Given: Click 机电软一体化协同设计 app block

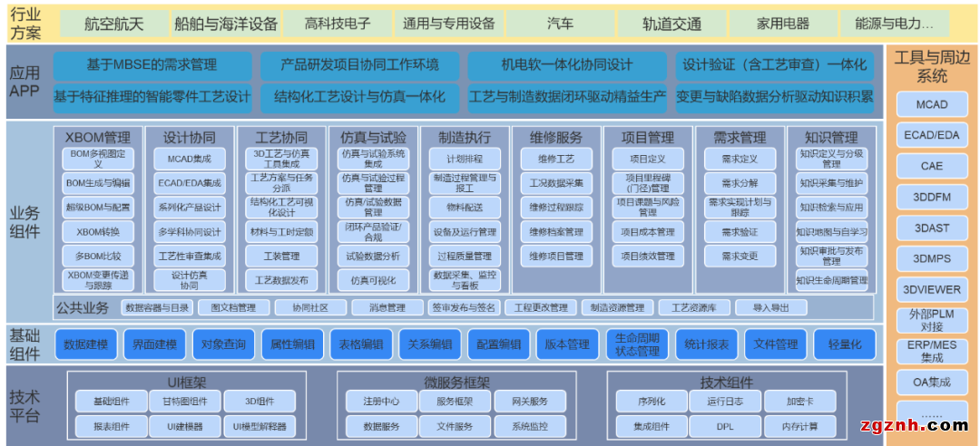Looking at the screenshot, I should (x=566, y=65).
